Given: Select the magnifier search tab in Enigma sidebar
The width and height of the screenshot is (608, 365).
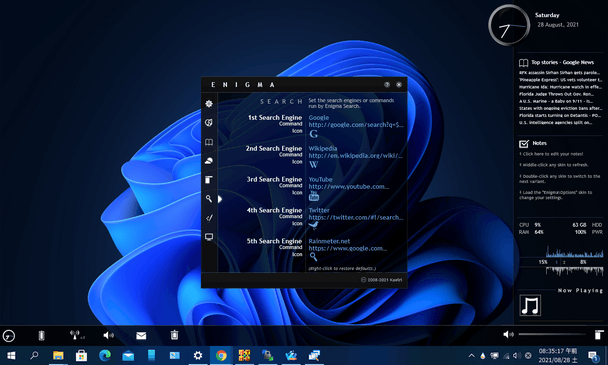Looking at the screenshot, I should tap(209, 199).
